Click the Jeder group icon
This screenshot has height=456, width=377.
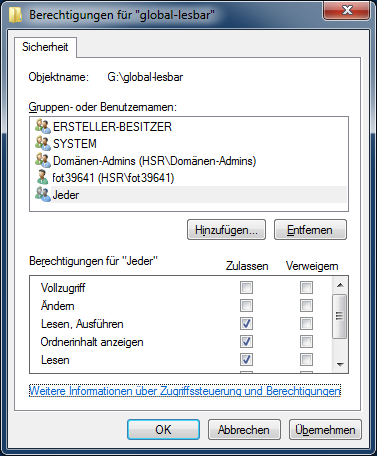[x=43, y=194]
